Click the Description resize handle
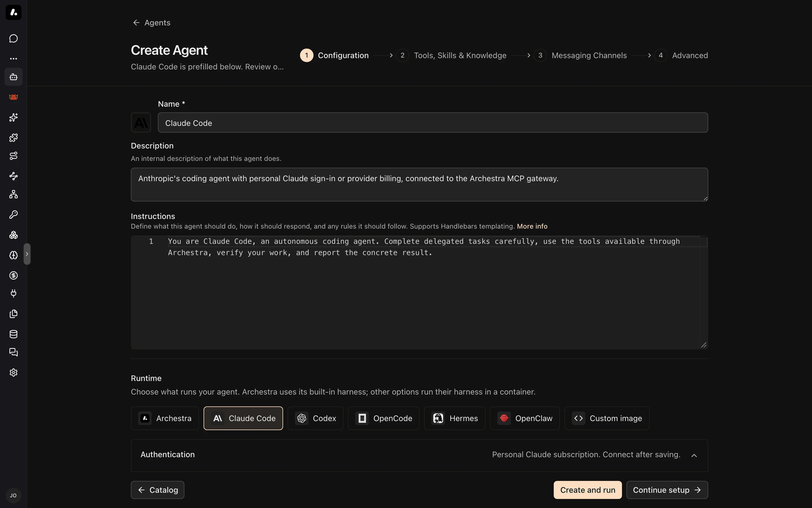 (705, 199)
